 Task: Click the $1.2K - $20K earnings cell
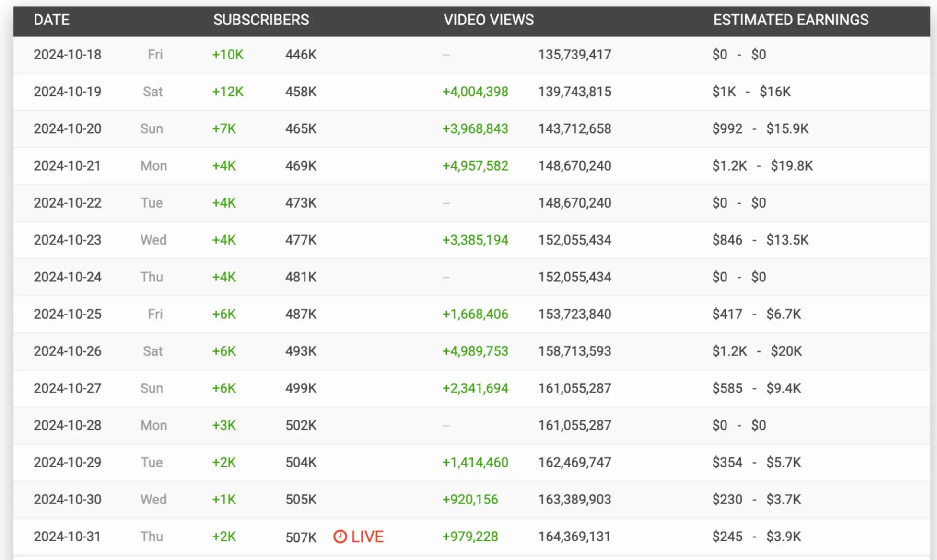pos(757,351)
